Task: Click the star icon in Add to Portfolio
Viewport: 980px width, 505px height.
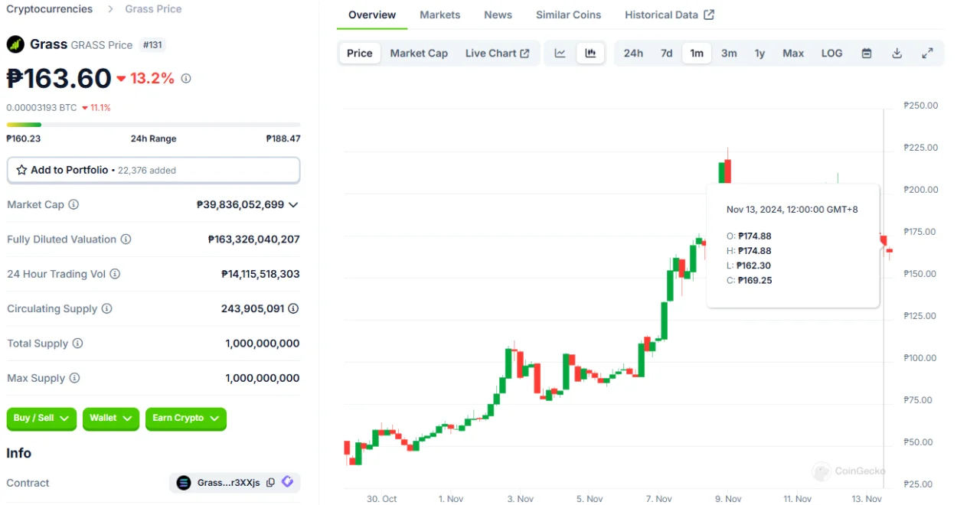Action: 21,170
